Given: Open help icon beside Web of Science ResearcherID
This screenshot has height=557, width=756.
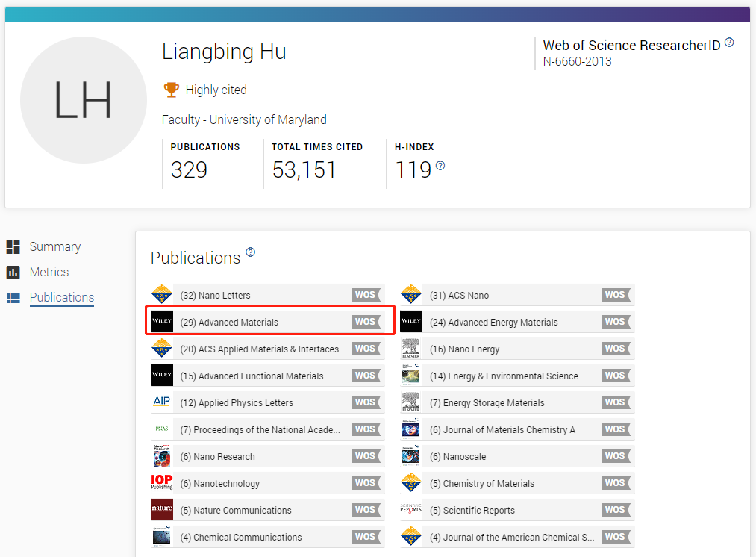Looking at the screenshot, I should [x=729, y=43].
